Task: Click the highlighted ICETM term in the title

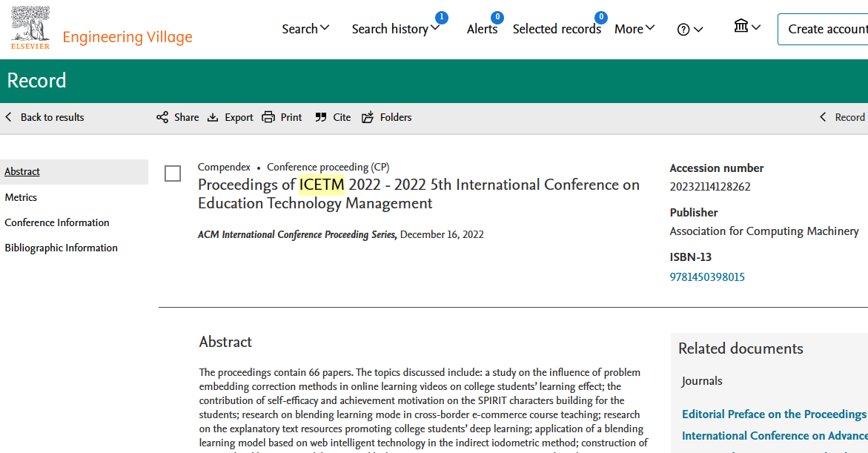Action: pyautogui.click(x=322, y=185)
